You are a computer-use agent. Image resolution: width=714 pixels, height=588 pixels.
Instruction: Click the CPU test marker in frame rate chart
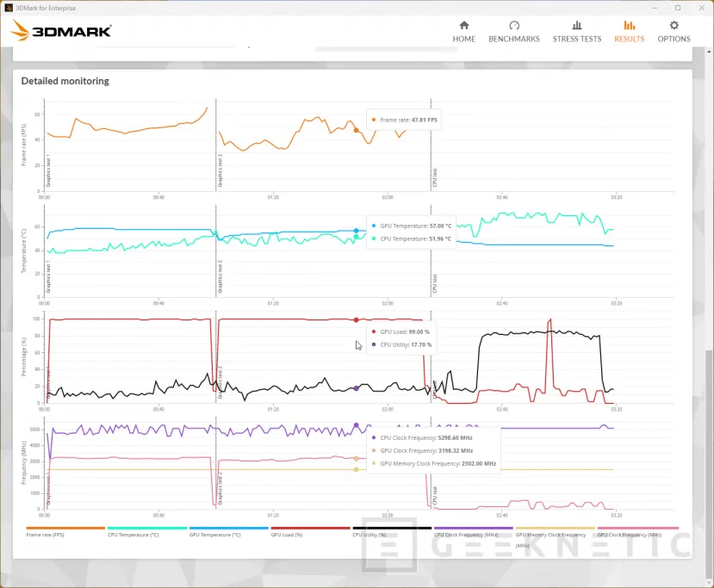(x=434, y=176)
